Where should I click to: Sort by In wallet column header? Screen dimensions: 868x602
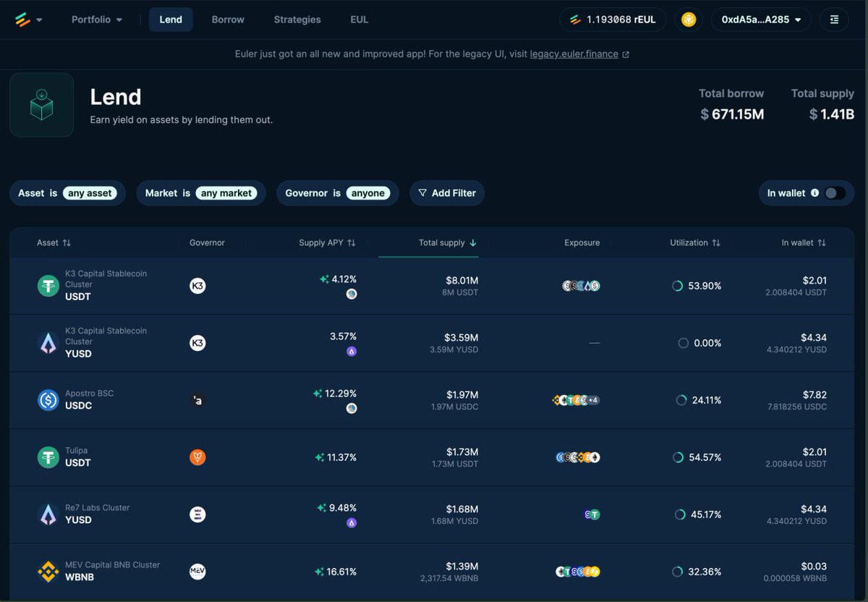pyautogui.click(x=804, y=243)
